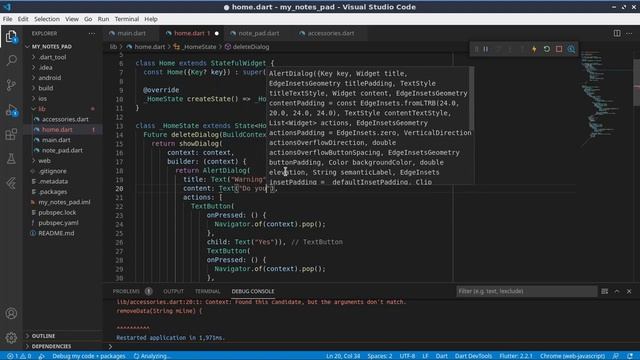
Task: Open notifications bell in status bar
Action: point(630,356)
